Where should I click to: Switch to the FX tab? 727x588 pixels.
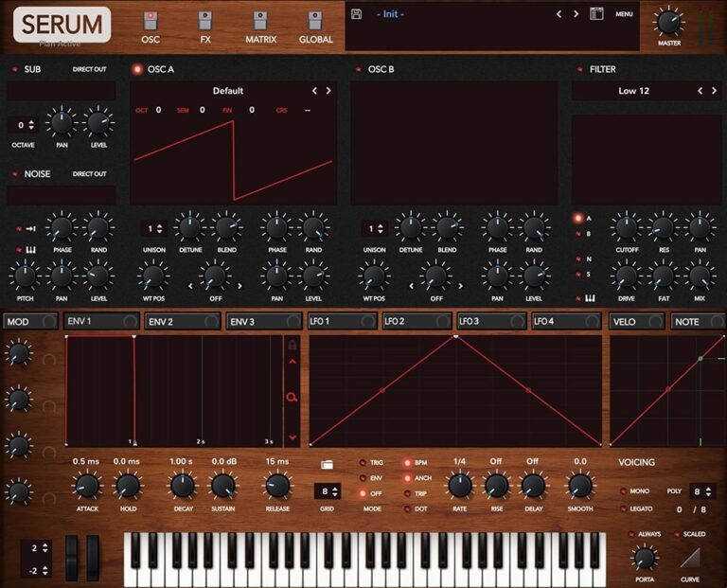205,27
